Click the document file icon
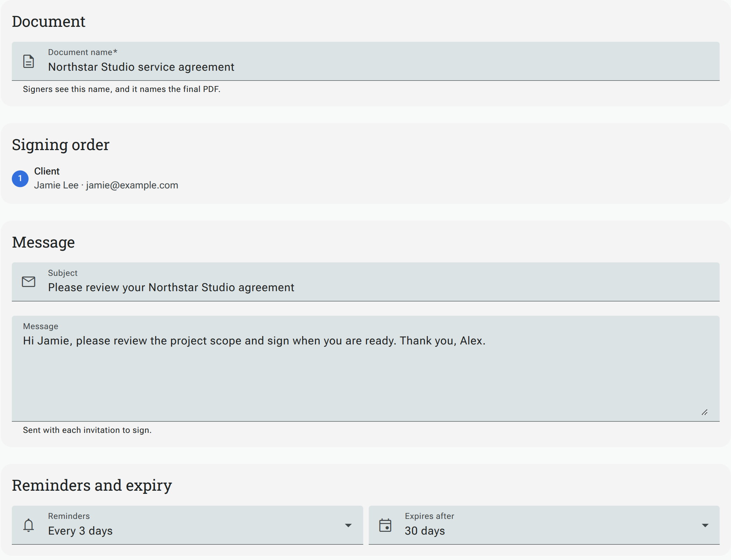This screenshot has width=731, height=560. pos(29,61)
